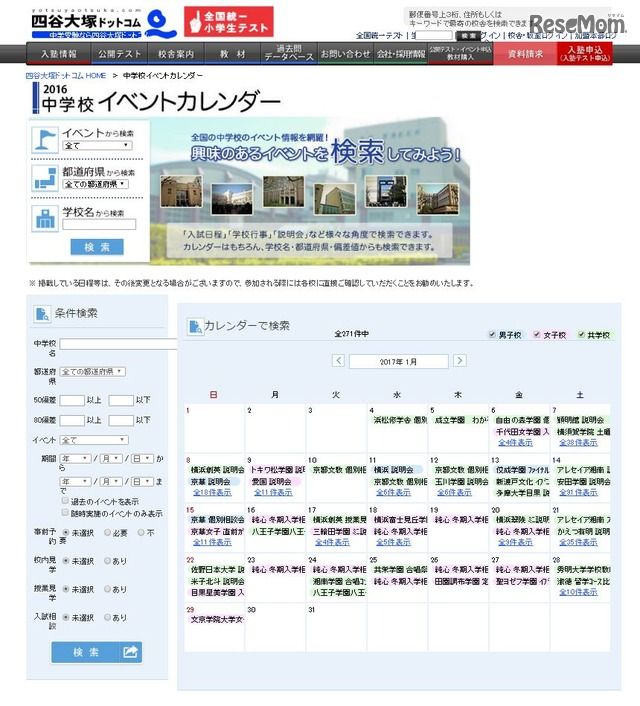Select 必要 for 事前予約

108,533
